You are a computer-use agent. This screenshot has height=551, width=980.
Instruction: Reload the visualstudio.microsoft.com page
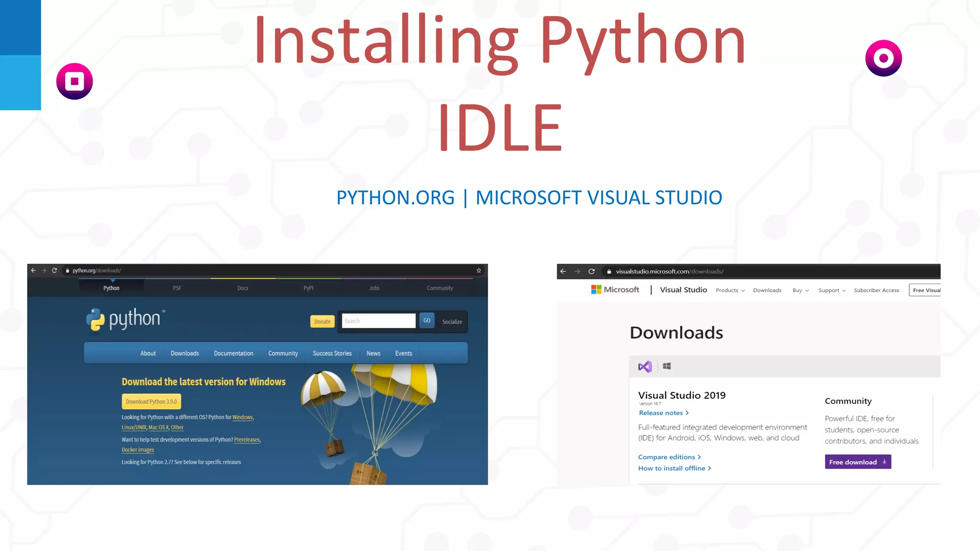[591, 271]
